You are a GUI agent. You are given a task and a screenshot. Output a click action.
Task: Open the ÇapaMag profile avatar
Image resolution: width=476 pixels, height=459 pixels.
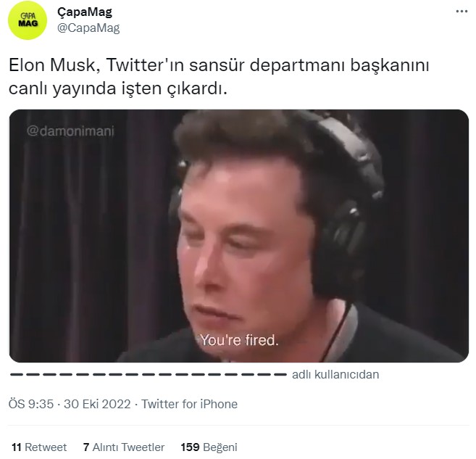point(28,20)
